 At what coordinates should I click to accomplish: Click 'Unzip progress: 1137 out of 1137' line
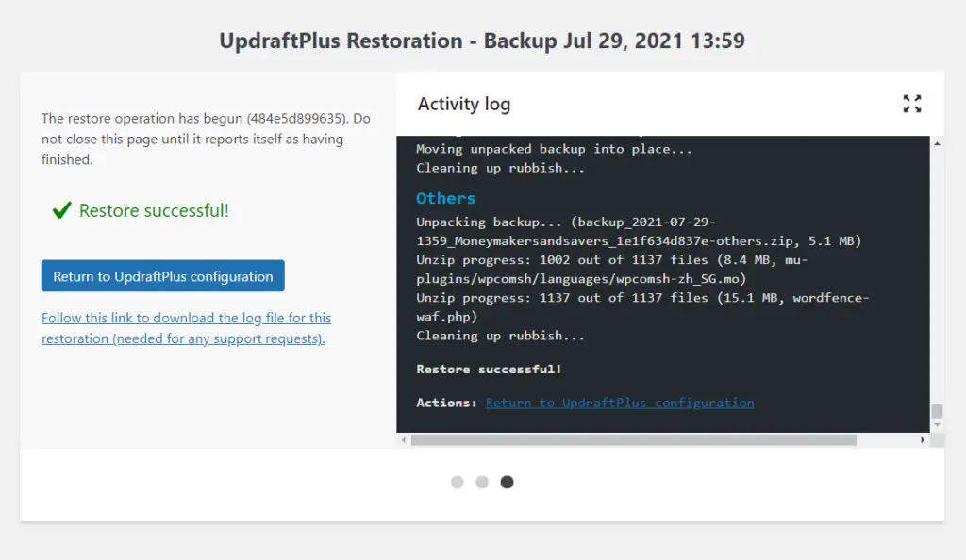coord(642,307)
